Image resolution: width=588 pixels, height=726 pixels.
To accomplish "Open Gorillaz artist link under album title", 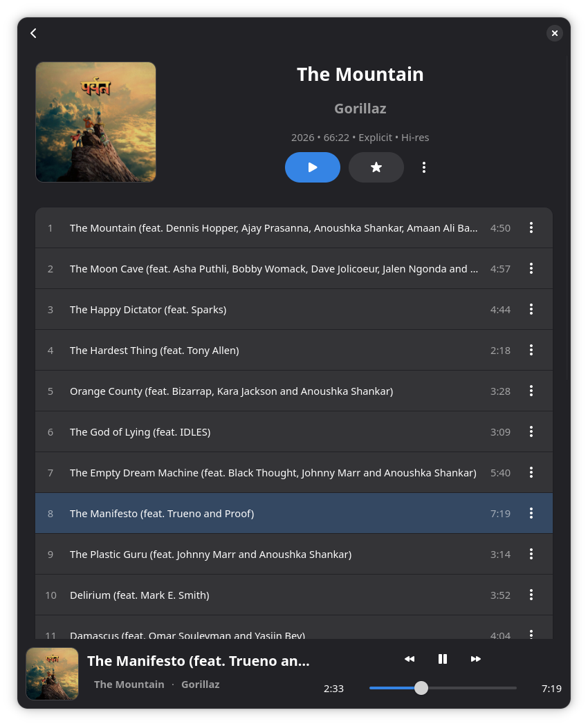I will click(360, 109).
